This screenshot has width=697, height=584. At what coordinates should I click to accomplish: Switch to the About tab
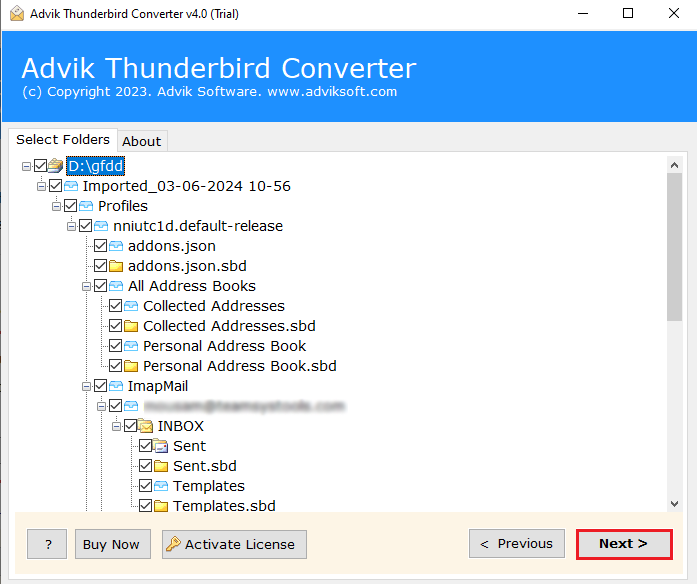(142, 141)
